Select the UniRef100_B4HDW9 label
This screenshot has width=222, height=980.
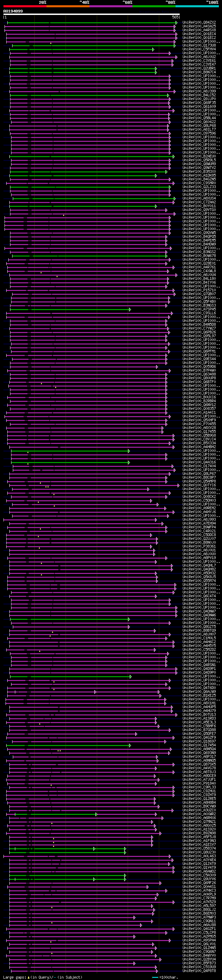pyautogui.click(x=199, y=244)
